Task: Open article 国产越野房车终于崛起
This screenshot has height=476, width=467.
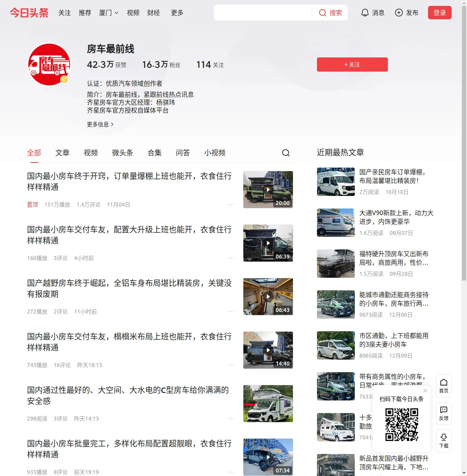Action: coord(130,288)
